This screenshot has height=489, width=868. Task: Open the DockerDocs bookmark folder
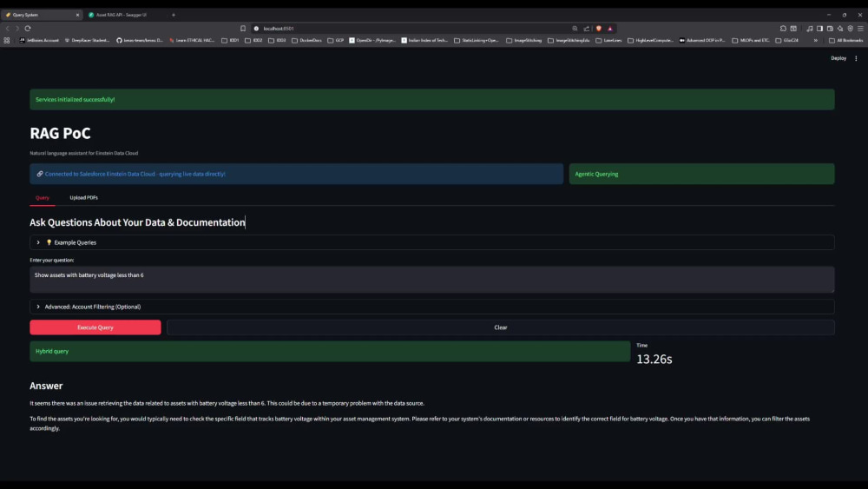pos(306,41)
